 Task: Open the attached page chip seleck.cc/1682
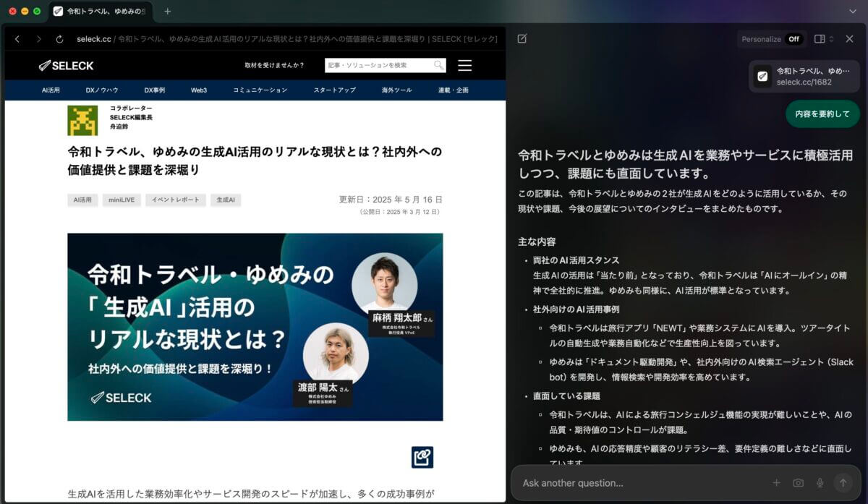pyautogui.click(x=805, y=77)
